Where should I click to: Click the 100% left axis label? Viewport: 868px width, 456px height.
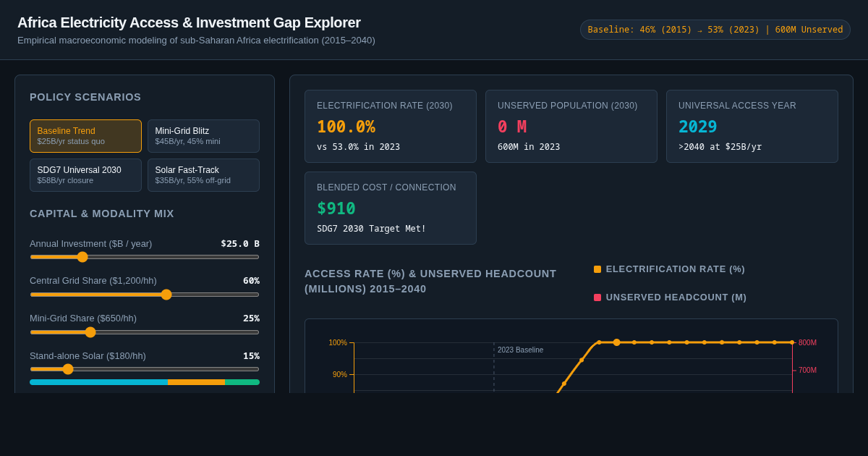point(338,343)
